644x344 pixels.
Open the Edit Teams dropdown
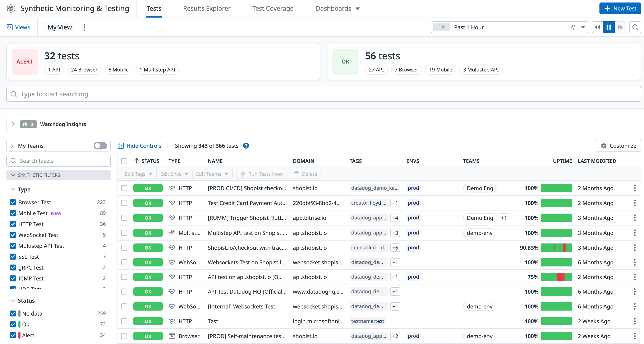pyautogui.click(x=212, y=174)
